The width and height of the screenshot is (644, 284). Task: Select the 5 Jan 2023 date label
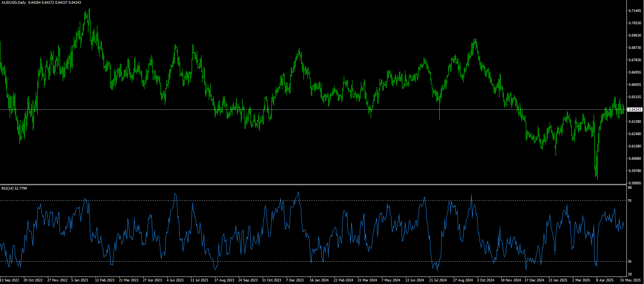[x=79, y=280]
